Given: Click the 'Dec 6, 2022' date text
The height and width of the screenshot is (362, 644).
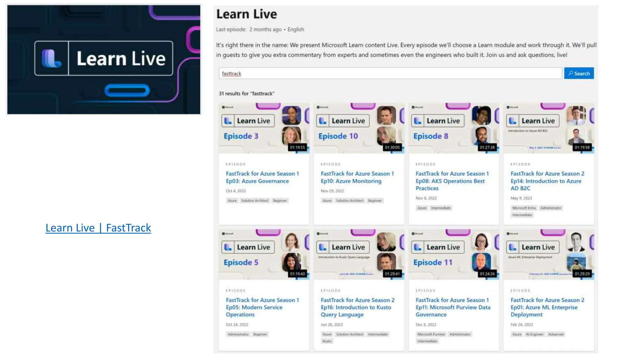Looking at the screenshot, I should pyautogui.click(x=426, y=325).
